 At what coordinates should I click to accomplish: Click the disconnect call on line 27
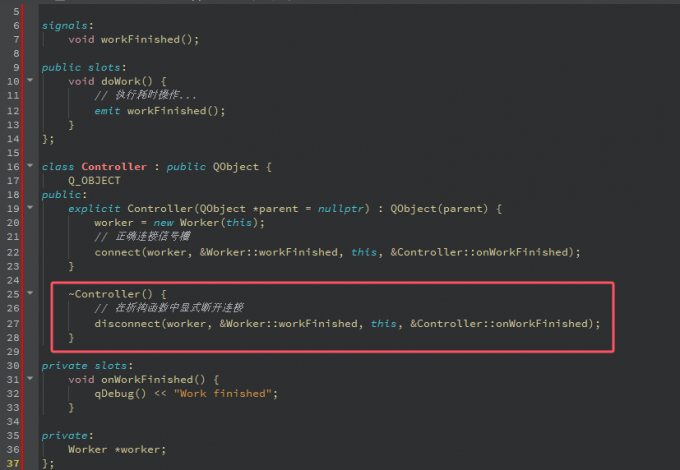(x=130, y=323)
